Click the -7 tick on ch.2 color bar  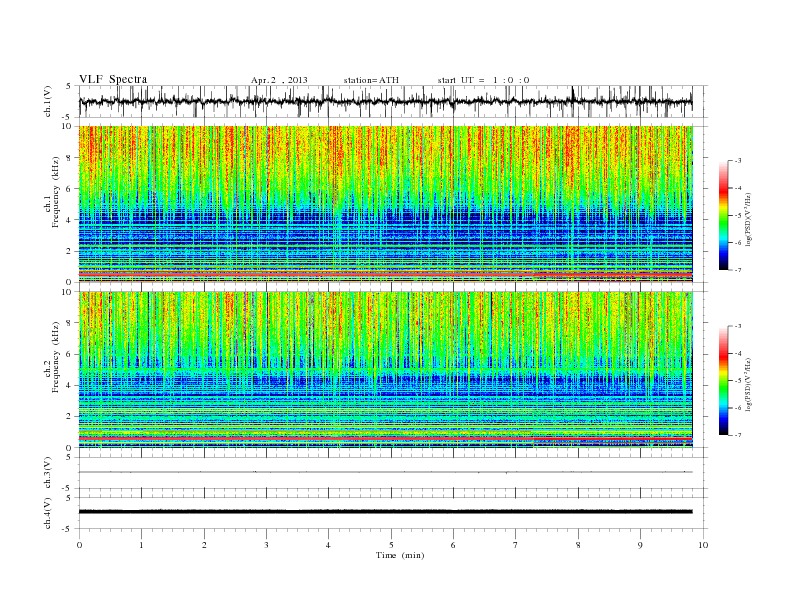738,435
